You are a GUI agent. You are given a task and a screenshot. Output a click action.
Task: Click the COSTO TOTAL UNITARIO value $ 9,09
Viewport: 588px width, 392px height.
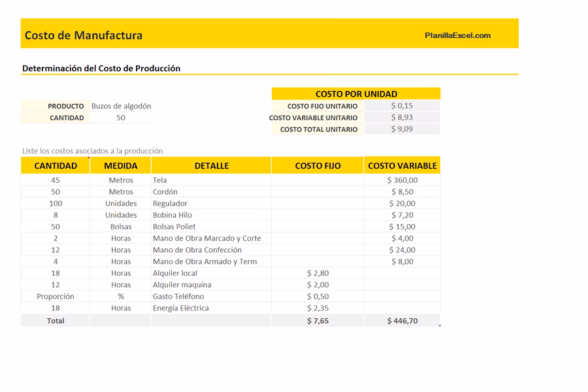[x=402, y=129]
